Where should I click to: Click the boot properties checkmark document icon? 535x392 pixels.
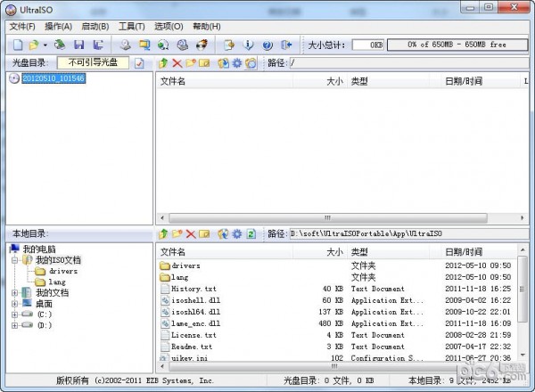pyautogui.click(x=139, y=63)
